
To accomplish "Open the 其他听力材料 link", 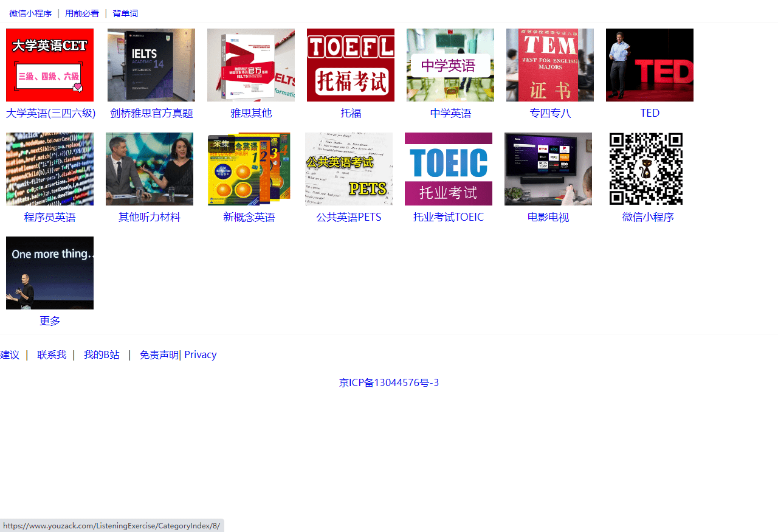I will [x=150, y=217].
